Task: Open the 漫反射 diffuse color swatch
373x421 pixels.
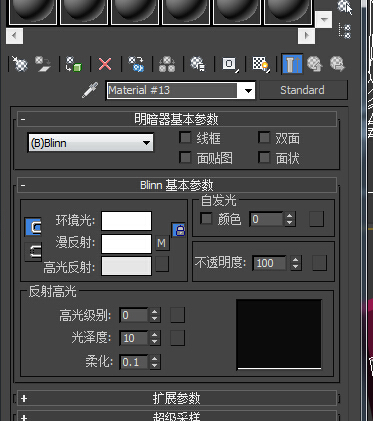Action: [x=126, y=244]
